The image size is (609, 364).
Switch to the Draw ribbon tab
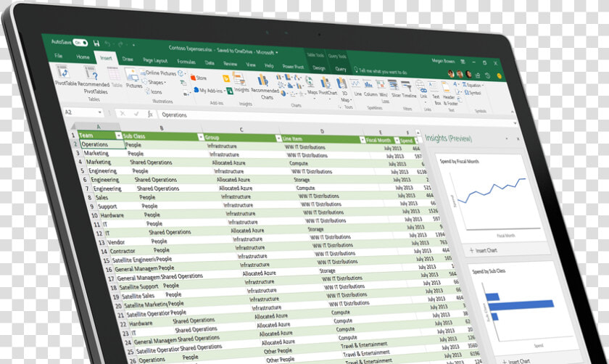click(128, 59)
